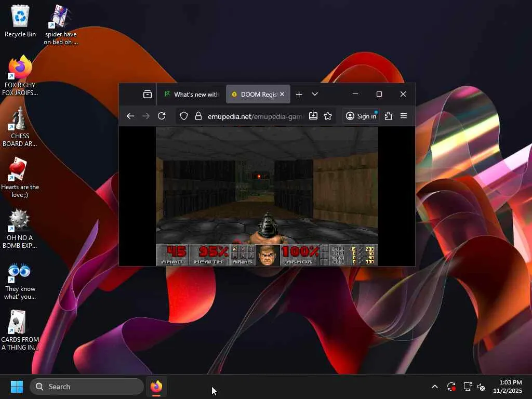The image size is (532, 399).
Task: Open the spider solitaire desktop shortcut
Action: click(61, 25)
